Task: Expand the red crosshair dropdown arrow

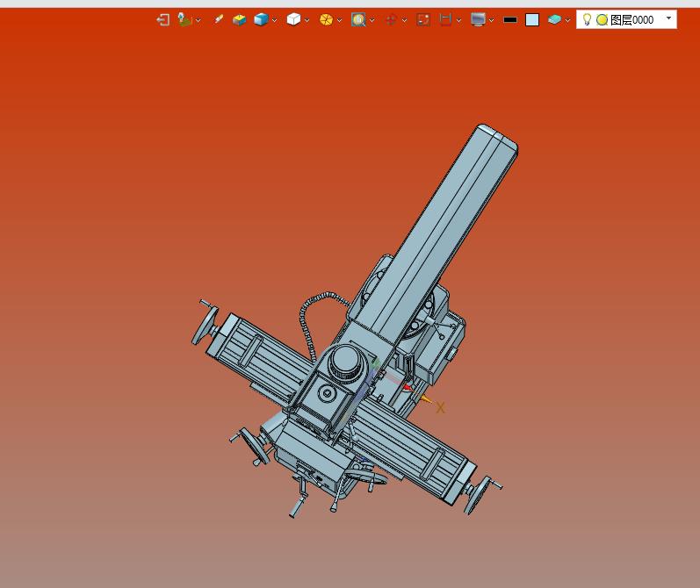Action: pyautogui.click(x=405, y=20)
